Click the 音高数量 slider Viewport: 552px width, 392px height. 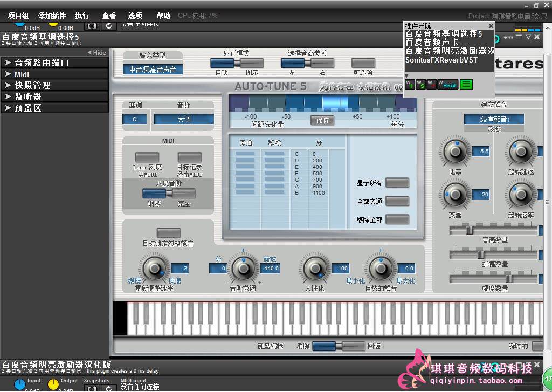(x=494, y=230)
